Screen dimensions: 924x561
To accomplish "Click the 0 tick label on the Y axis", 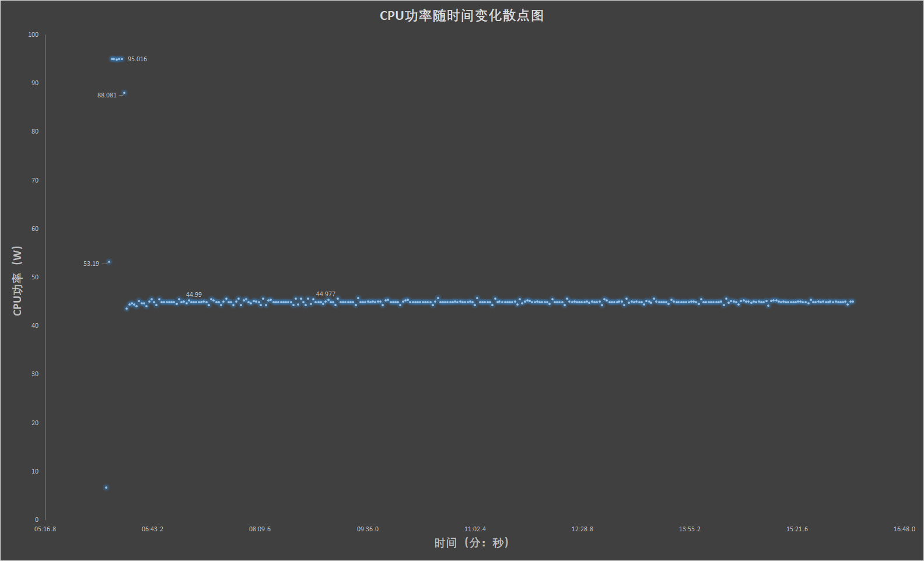I will pos(37,520).
